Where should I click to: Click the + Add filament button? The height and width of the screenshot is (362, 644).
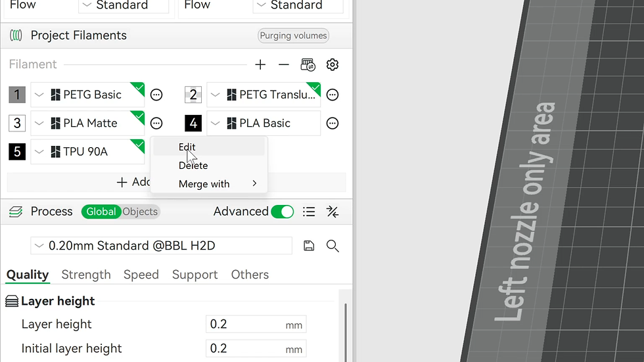click(177, 182)
